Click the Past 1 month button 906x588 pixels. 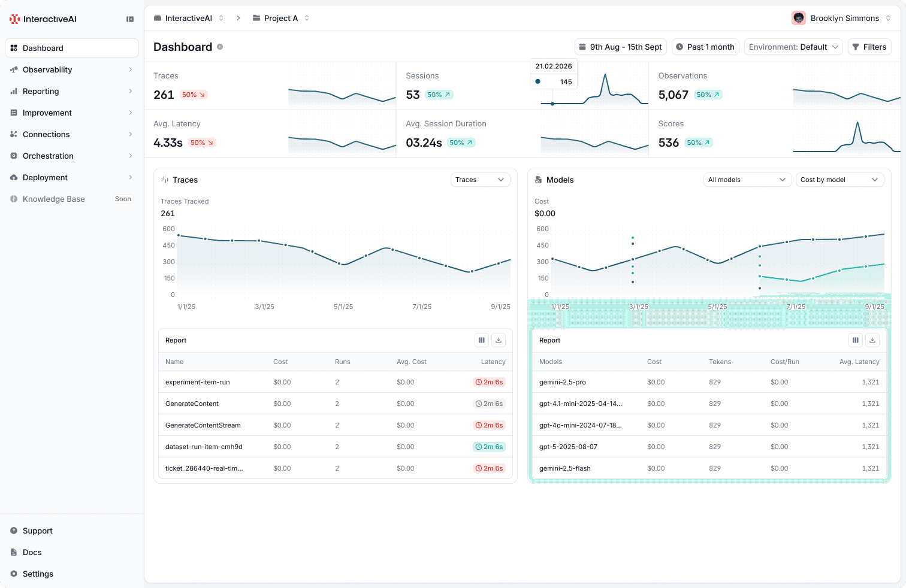(705, 47)
